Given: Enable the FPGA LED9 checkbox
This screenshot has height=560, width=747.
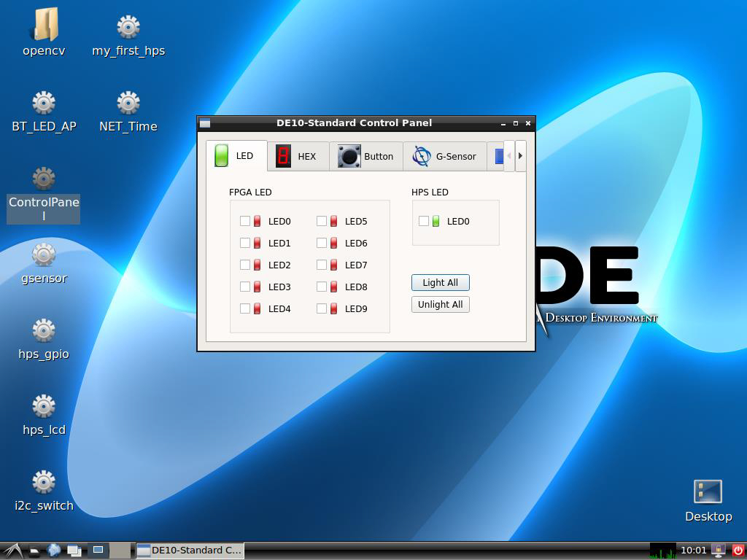Looking at the screenshot, I should click(322, 308).
